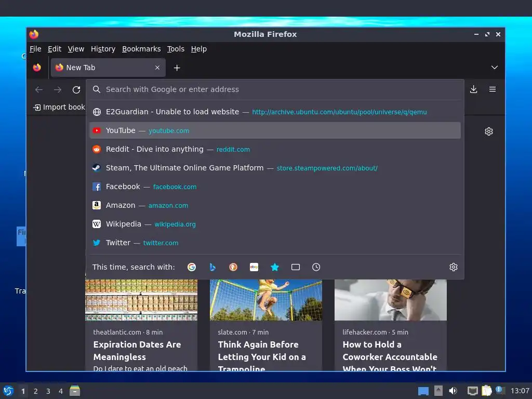Click the blue show desktop tray icon
The image size is (532, 399).
tap(423, 391)
